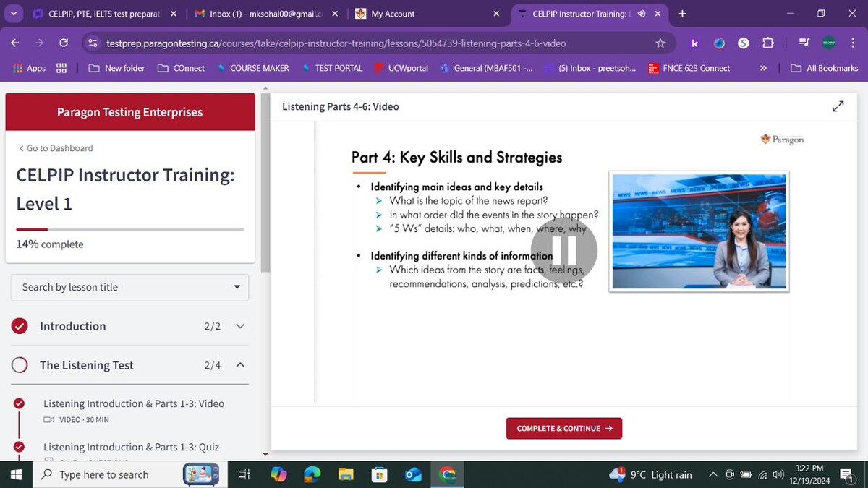
Task: Expand the video to fullscreen
Action: pyautogui.click(x=838, y=106)
